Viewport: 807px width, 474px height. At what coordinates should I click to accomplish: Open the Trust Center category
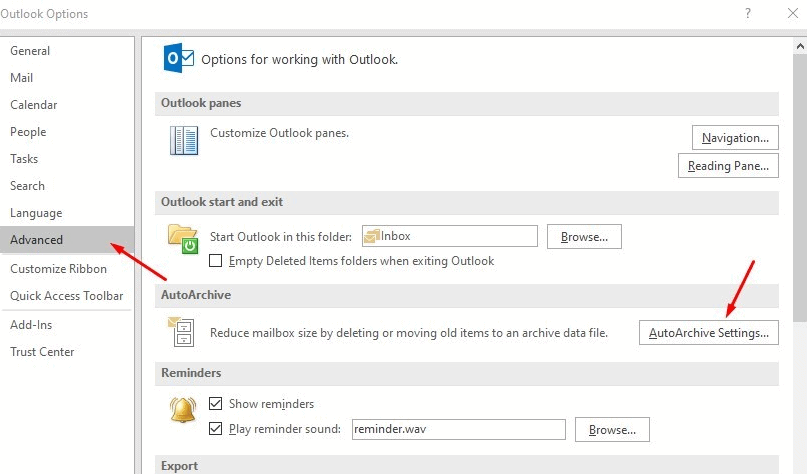tap(67, 352)
